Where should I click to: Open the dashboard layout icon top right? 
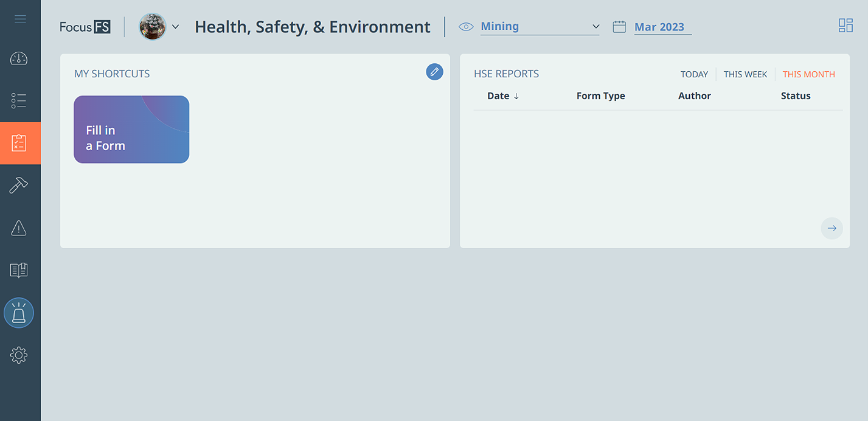tap(845, 26)
